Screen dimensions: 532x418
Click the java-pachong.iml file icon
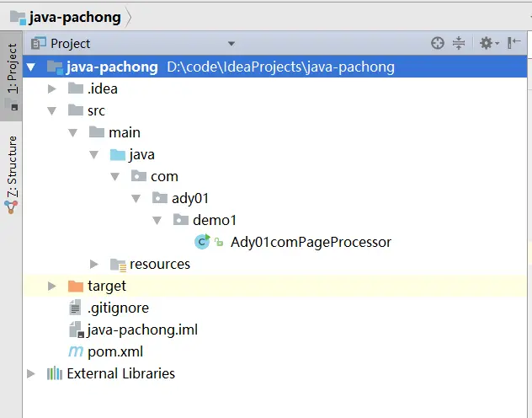click(77, 330)
